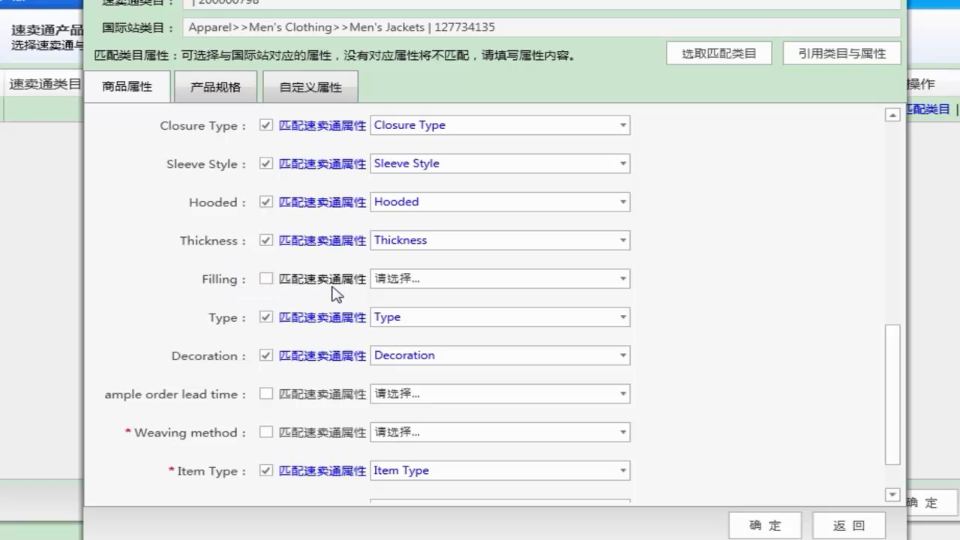Uncheck the Closure Type match checkbox

point(266,125)
